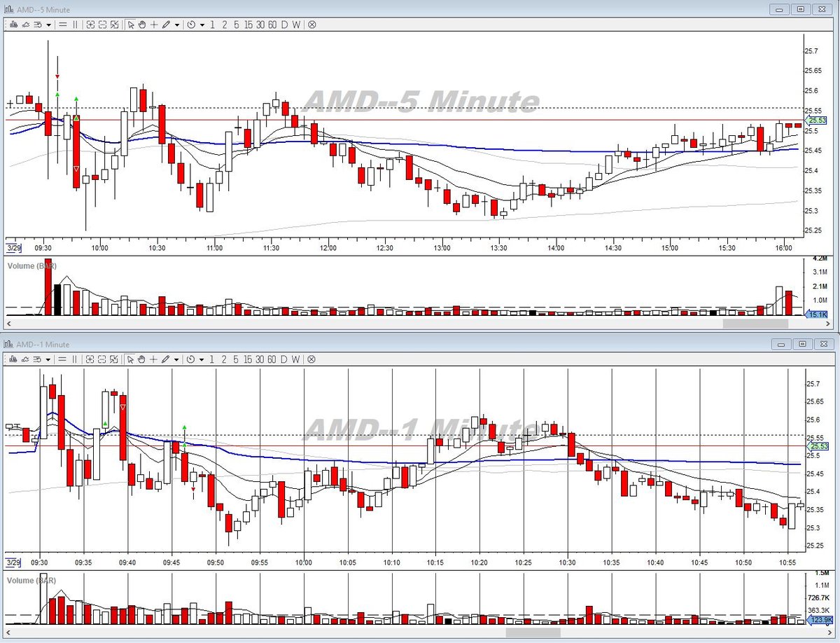Select pencil draw tool in 1 Minute toolbar
840x643 pixels.
coord(166,359)
